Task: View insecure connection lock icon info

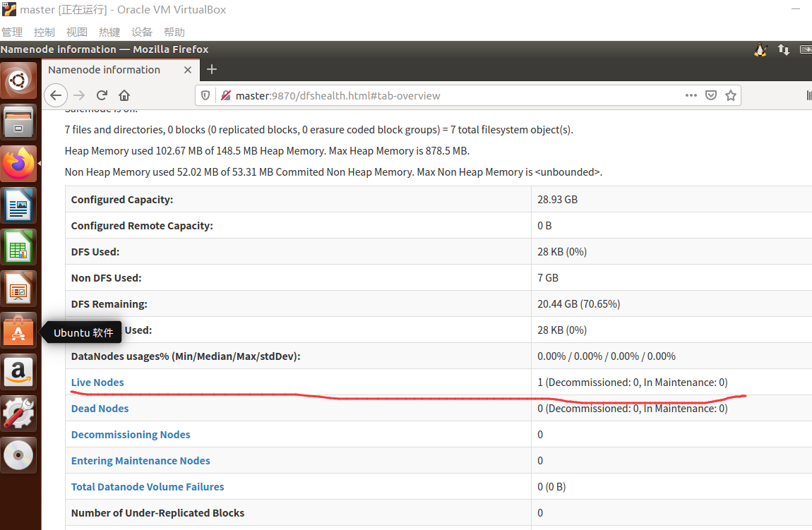Action: [225, 95]
